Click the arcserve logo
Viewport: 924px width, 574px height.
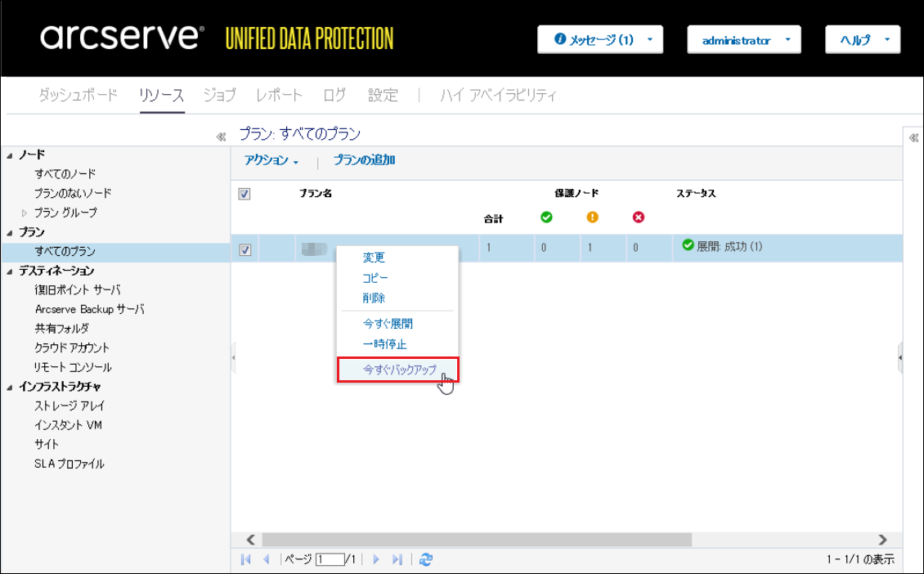tap(122, 37)
